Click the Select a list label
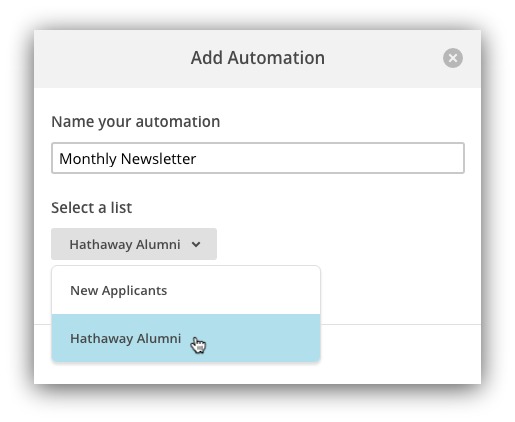The height and width of the screenshot is (422, 515). [x=92, y=208]
